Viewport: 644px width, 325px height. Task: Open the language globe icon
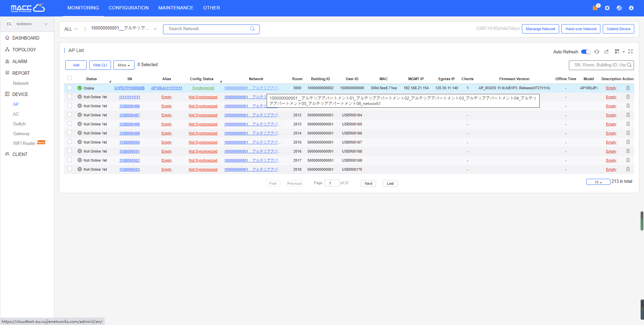(619, 8)
